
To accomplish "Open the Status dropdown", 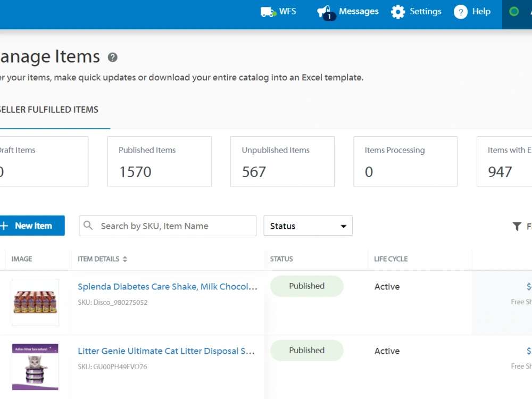I will pos(308,226).
